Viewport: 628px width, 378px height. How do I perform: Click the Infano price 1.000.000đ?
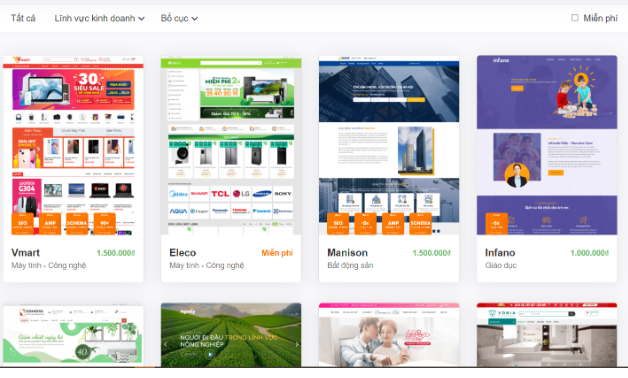(590, 253)
